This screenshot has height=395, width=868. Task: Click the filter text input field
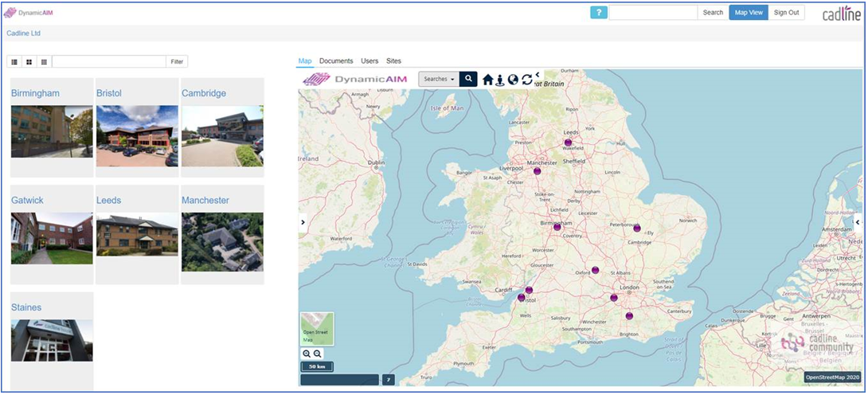[109, 61]
